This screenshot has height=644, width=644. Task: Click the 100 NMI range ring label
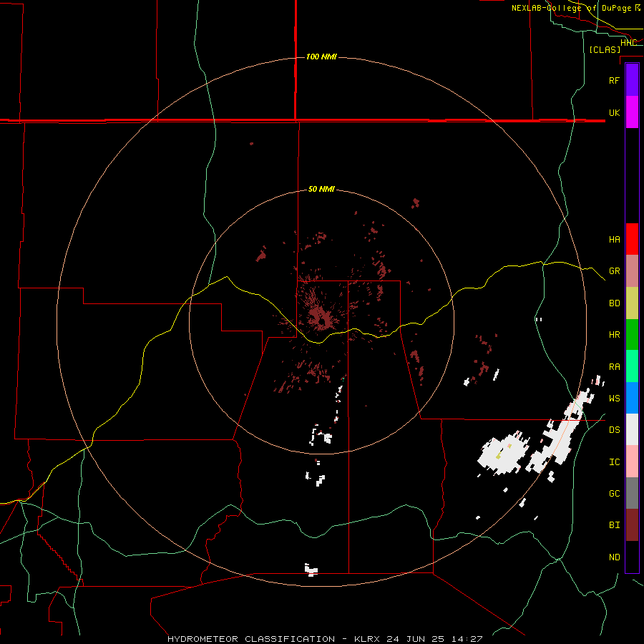click(321, 57)
